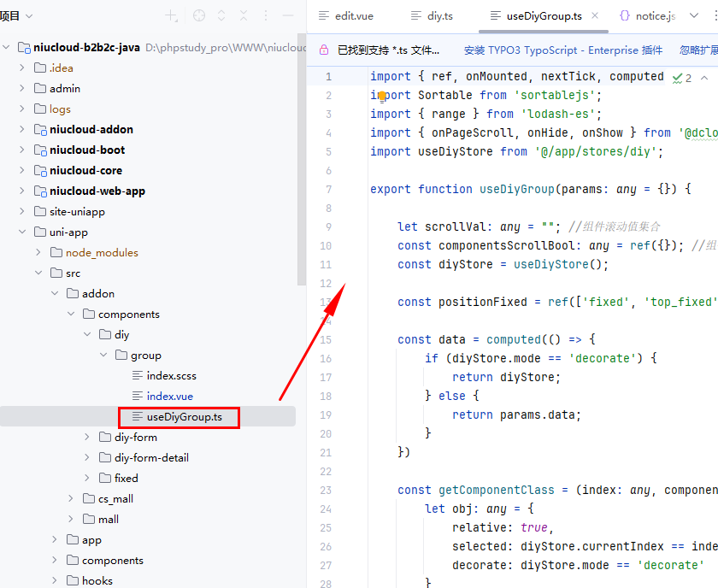This screenshot has width=718, height=588.
Task: Switch to the edit.vue tab
Action: [x=345, y=15]
